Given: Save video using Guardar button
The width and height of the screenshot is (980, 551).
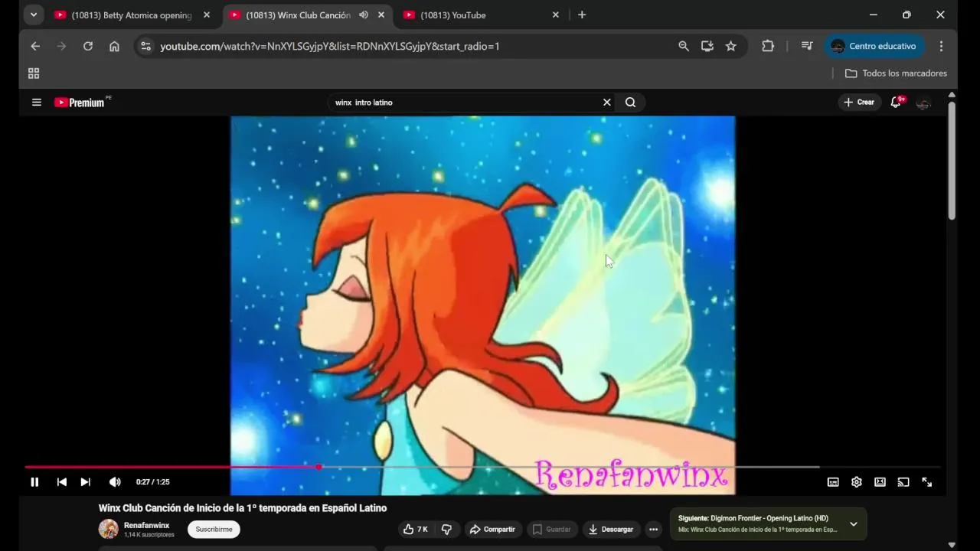Looking at the screenshot, I should (x=552, y=530).
